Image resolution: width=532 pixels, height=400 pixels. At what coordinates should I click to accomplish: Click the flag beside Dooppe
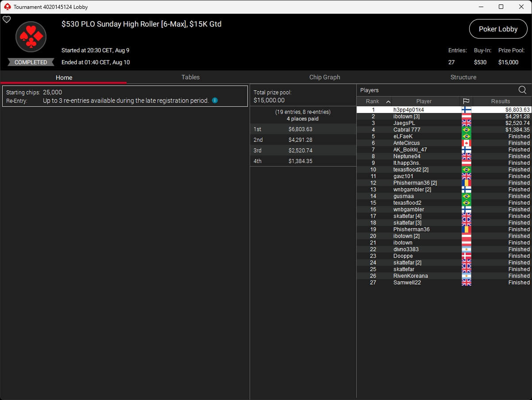466,256
